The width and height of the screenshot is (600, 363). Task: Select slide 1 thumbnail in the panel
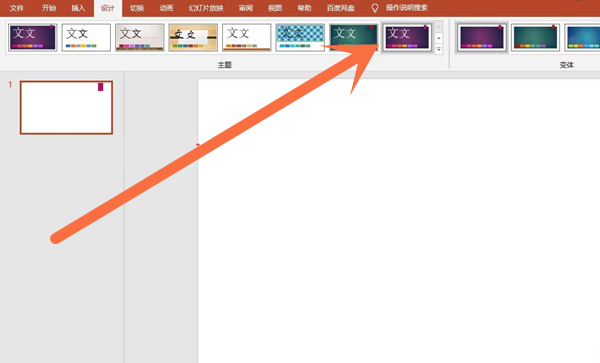66,107
